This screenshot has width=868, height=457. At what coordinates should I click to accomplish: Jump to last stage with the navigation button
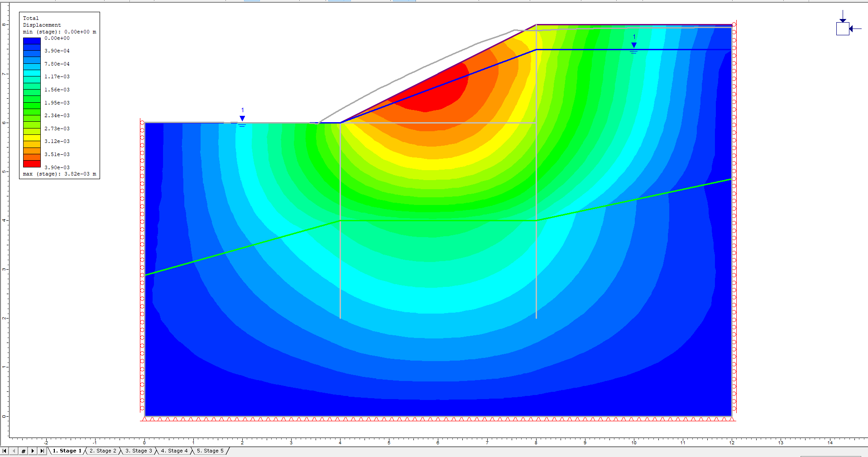coord(42,451)
